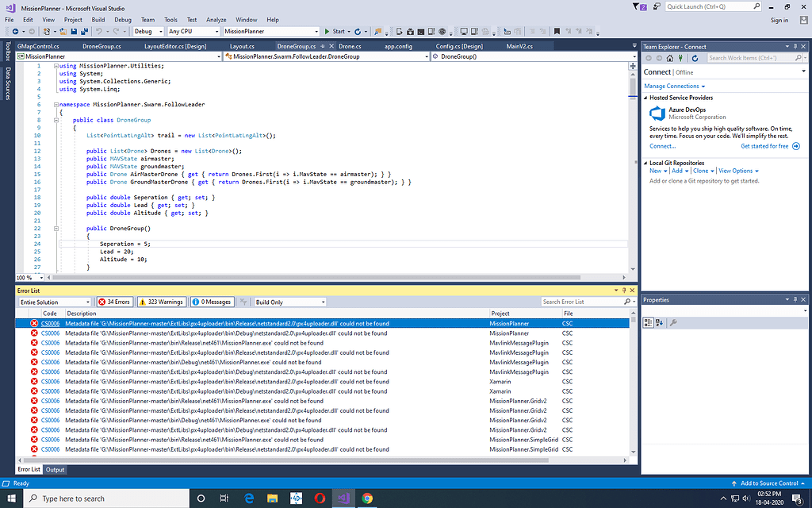Switch to the MainV2.cs tab
The image size is (812, 508).
519,47
